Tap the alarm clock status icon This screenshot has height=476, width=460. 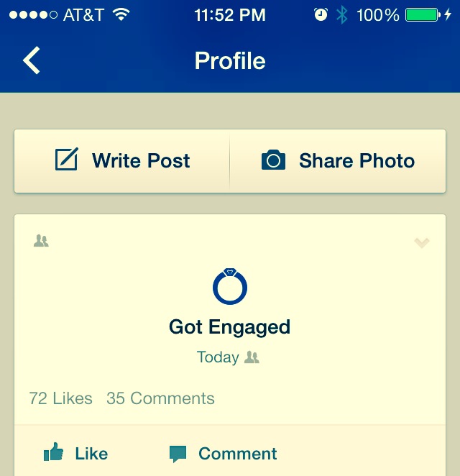321,14
